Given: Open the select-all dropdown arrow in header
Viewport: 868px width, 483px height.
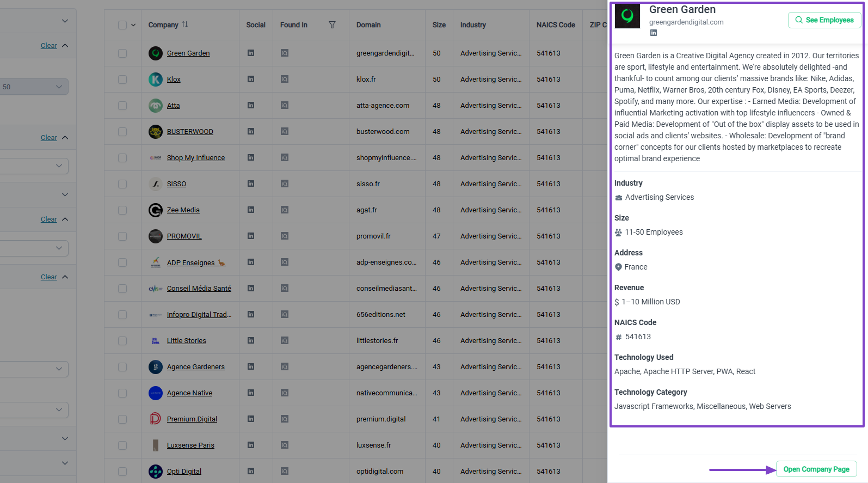Looking at the screenshot, I should (133, 25).
